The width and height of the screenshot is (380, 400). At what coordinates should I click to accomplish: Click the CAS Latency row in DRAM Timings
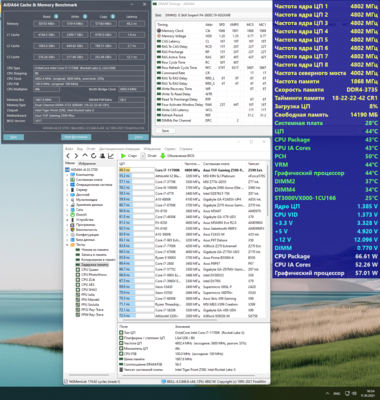click(212, 41)
